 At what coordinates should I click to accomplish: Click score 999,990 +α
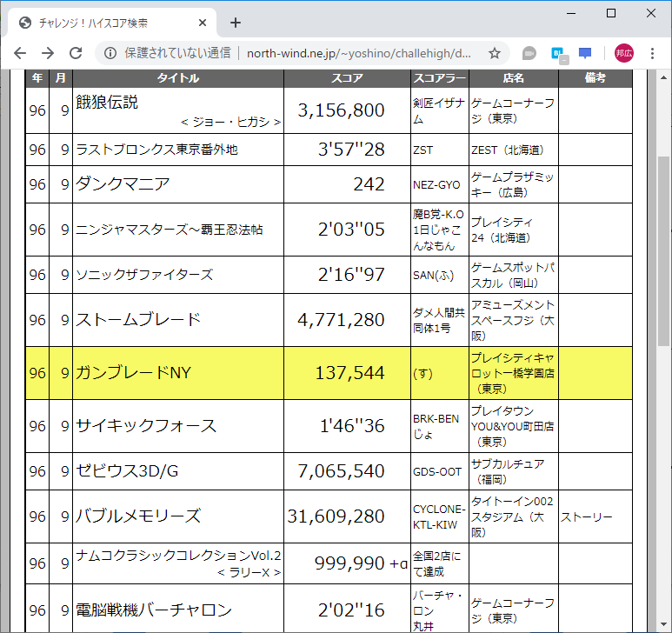pos(361,563)
